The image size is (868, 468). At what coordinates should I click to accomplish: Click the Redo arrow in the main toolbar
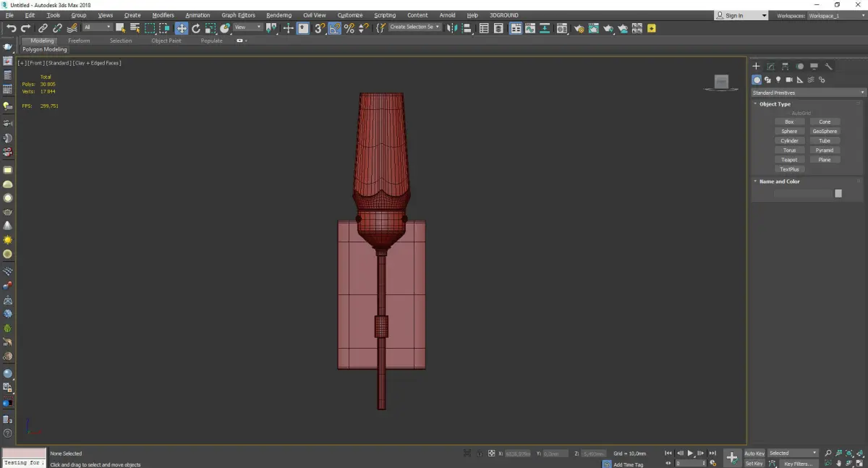click(25, 28)
